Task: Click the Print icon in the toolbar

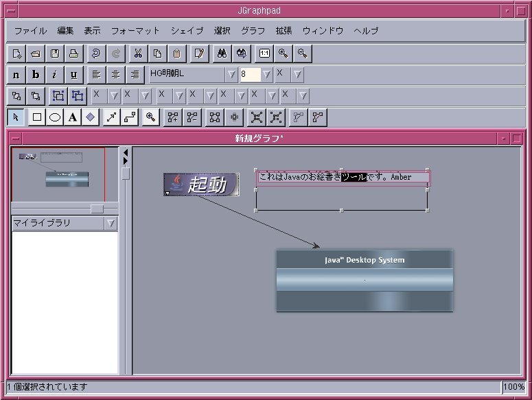Action: (x=74, y=54)
